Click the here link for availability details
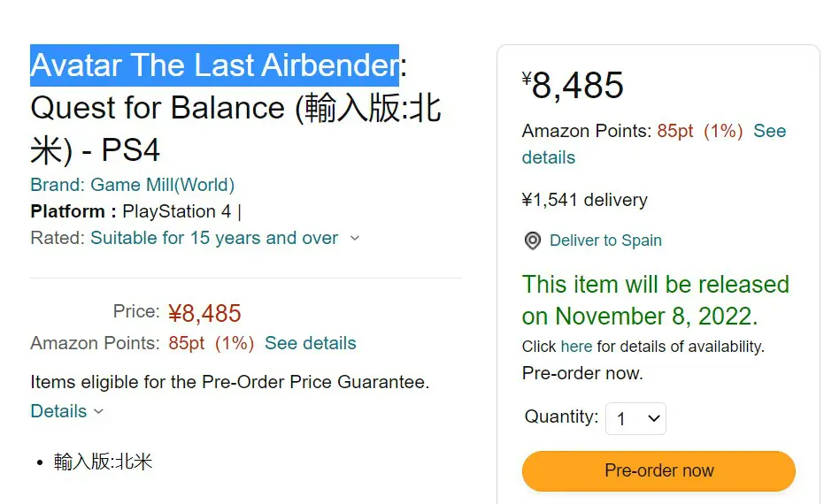Viewport: 824px width, 504px height. (x=576, y=347)
